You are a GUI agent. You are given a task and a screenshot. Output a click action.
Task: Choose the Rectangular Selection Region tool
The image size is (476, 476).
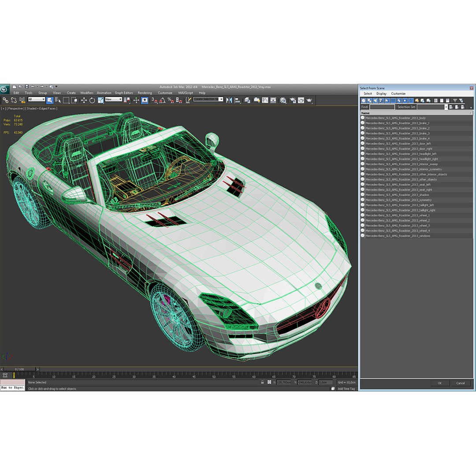pos(66,100)
